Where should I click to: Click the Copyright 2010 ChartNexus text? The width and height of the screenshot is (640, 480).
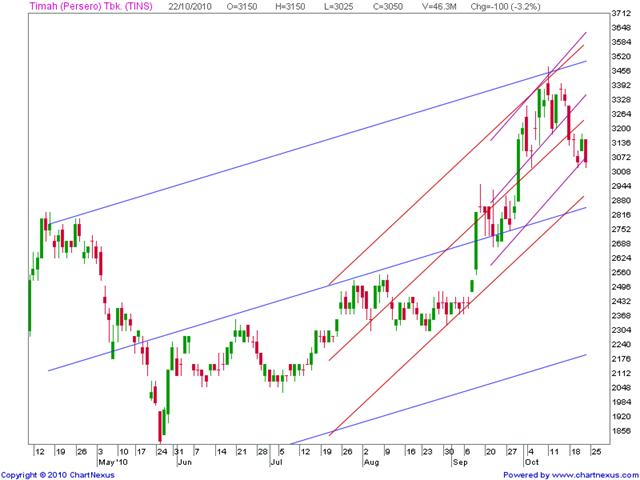(x=58, y=476)
